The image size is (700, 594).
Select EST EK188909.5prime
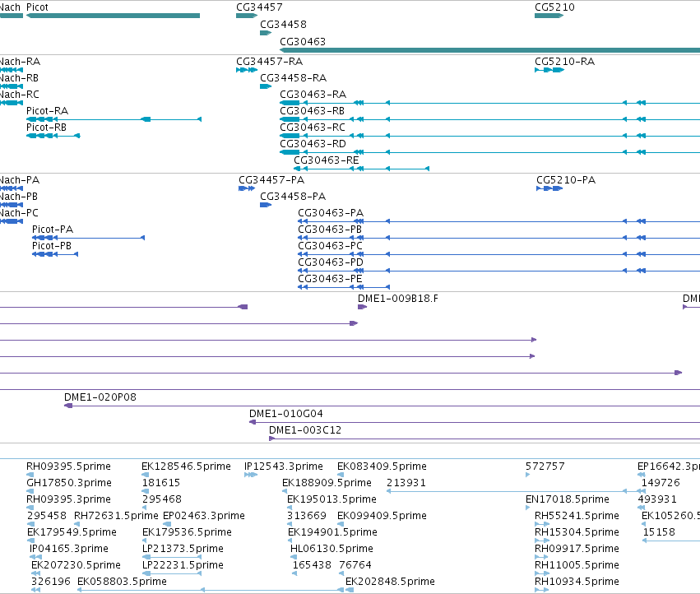tap(327, 483)
